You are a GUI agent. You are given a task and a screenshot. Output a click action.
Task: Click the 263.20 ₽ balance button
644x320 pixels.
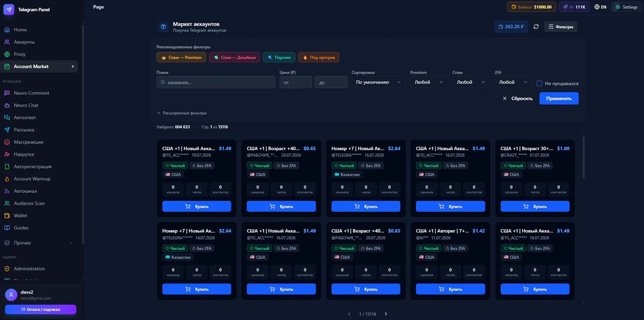click(511, 27)
